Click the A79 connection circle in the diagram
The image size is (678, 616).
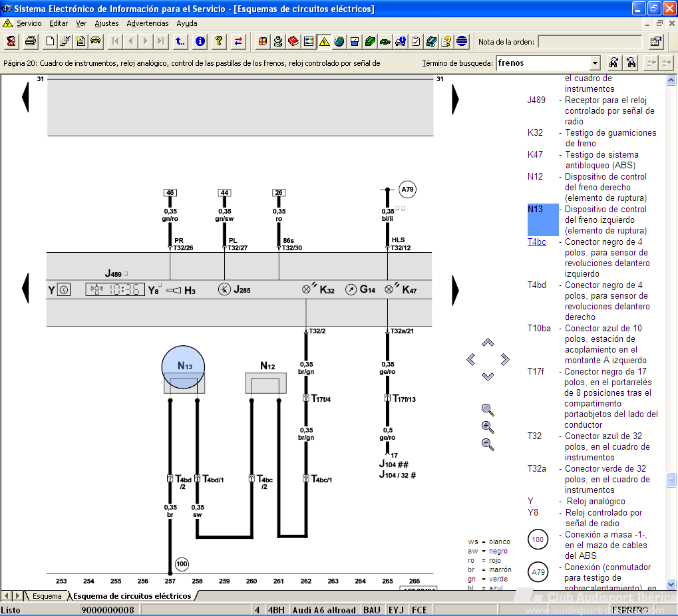pos(407,190)
